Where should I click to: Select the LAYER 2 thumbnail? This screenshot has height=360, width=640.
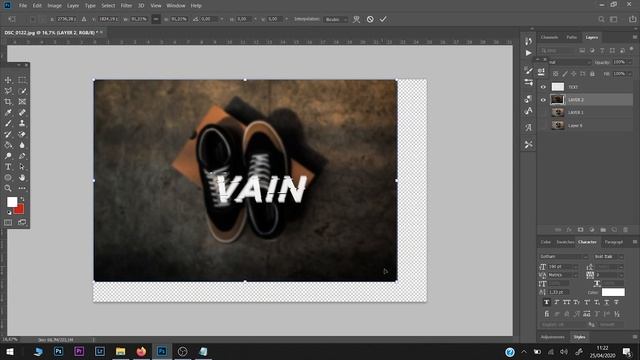[558, 100]
